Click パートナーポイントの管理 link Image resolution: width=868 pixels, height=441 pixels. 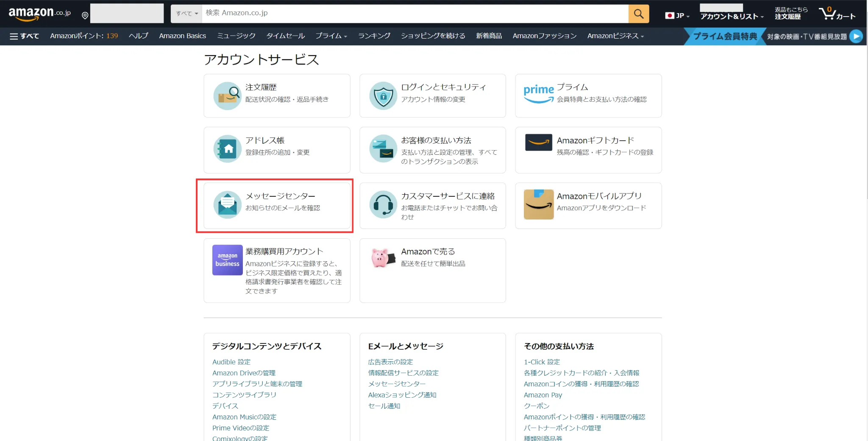pyautogui.click(x=562, y=428)
